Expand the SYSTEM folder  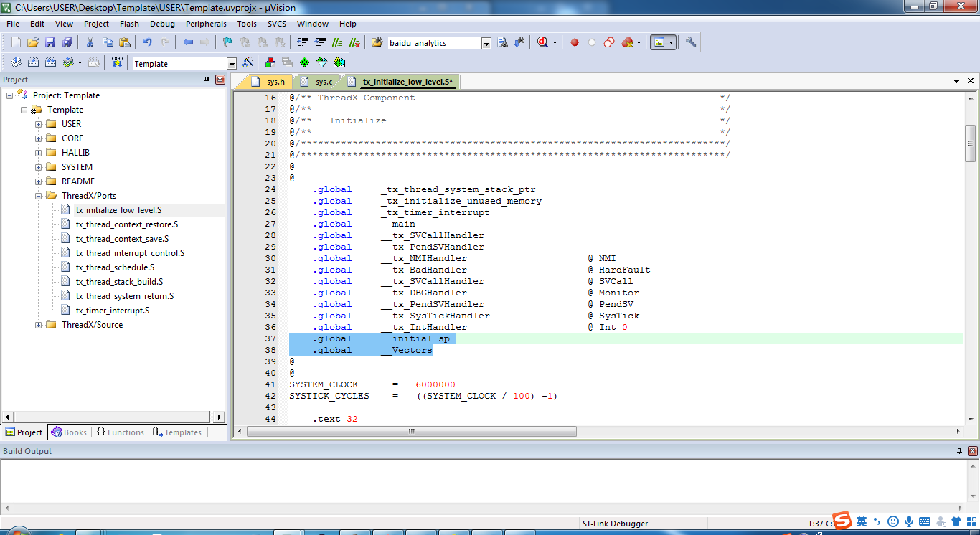point(39,167)
